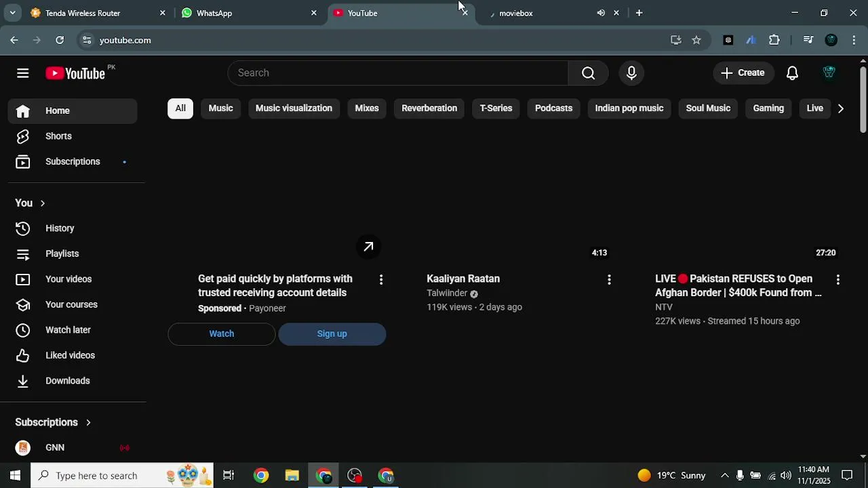Click the Windows taskbar search box

[x=122, y=475]
